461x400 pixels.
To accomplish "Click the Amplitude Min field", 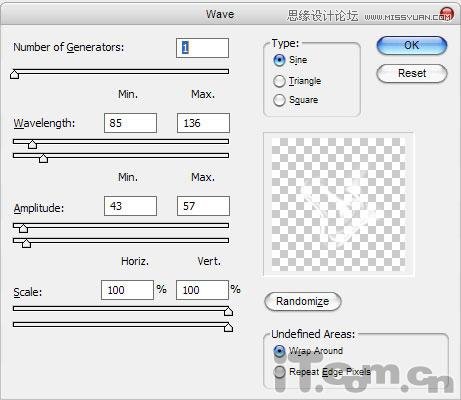I will tap(130, 206).
